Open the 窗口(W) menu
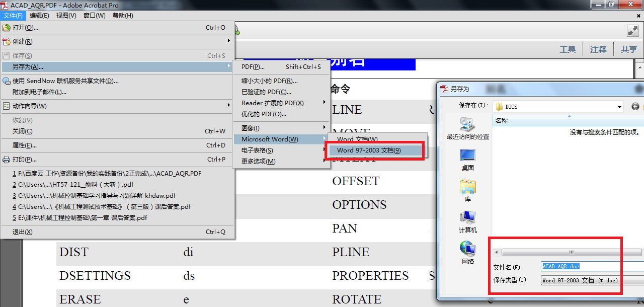The image size is (644, 307). pyautogui.click(x=94, y=16)
